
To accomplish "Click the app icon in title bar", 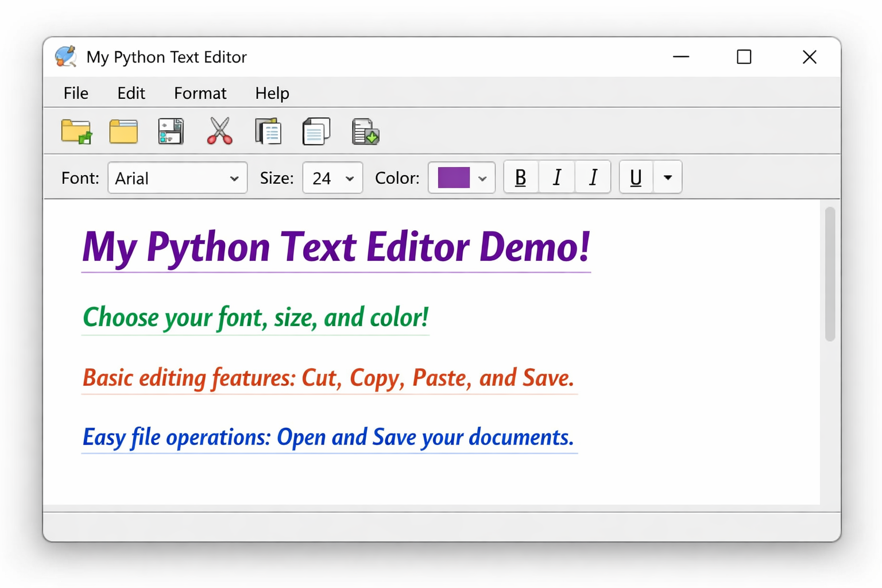I will click(x=66, y=57).
